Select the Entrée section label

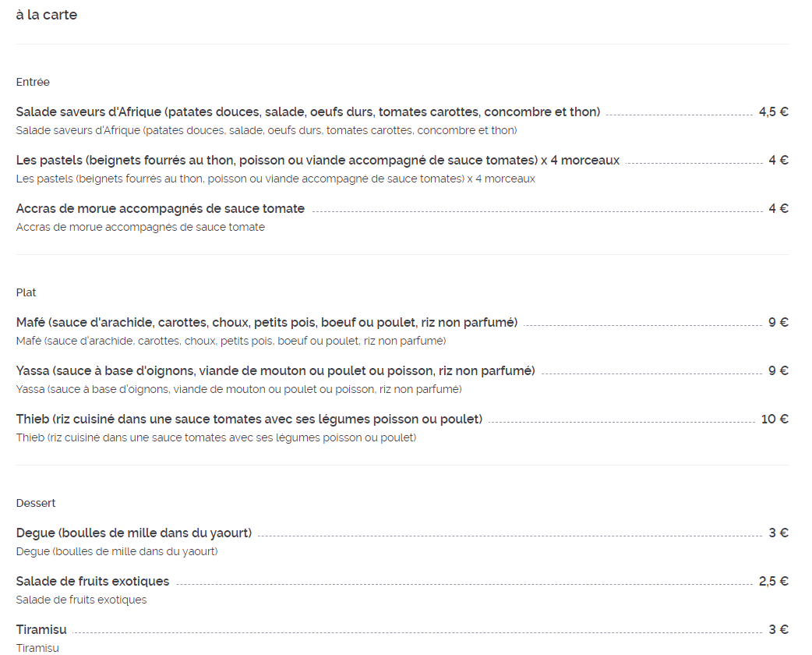tap(33, 82)
